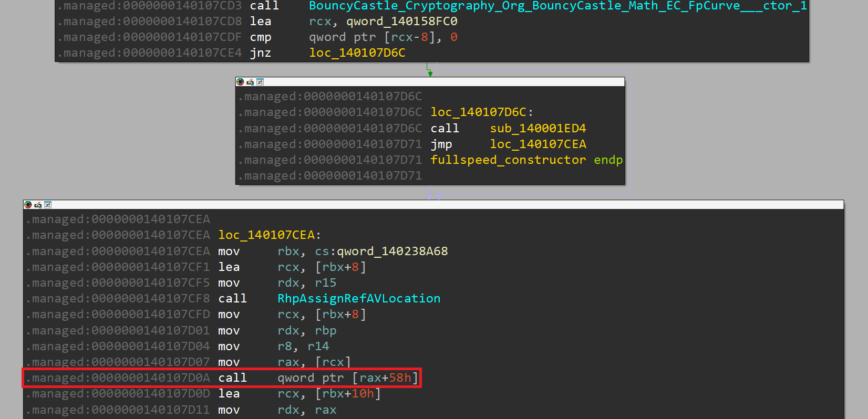This screenshot has width=868, height=419.
Task: Select 'qword ptr [rcx-8]' operand
Action: coord(372,37)
